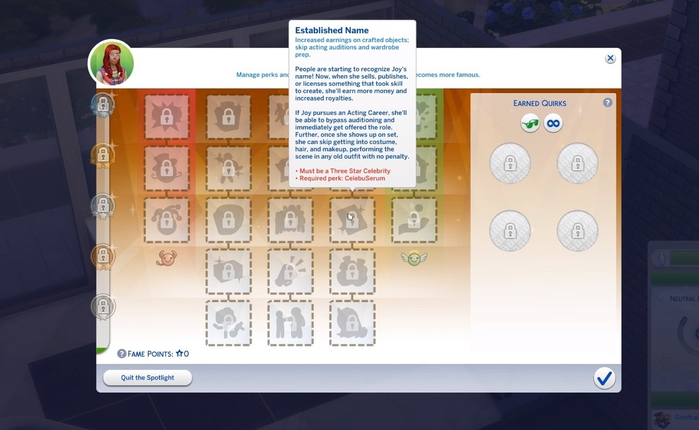Image resolution: width=699 pixels, height=430 pixels.
Task: Click the Fame Points star value
Action: (x=183, y=354)
